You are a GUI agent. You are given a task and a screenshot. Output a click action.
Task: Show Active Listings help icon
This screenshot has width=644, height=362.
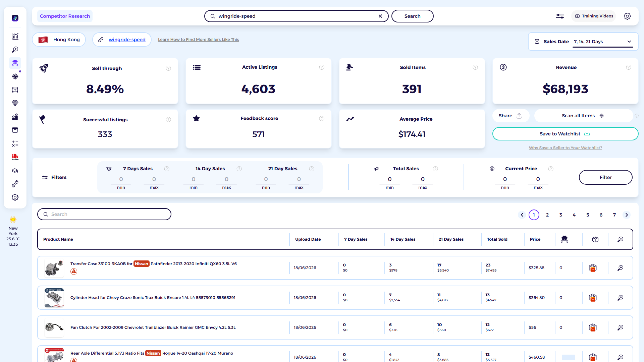[x=322, y=67]
